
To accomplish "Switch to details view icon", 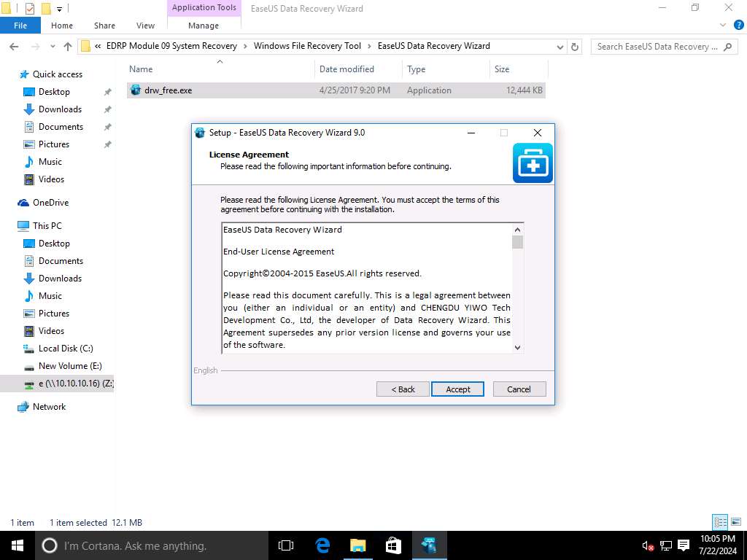I will coord(720,522).
